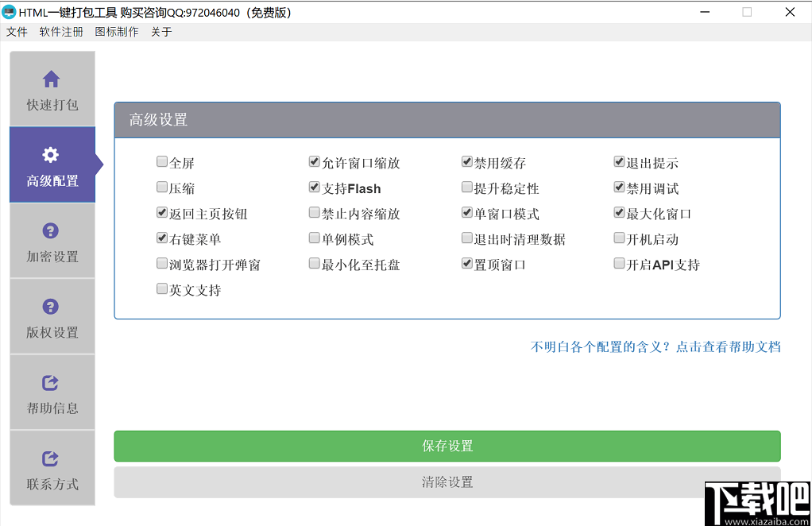The width and height of the screenshot is (812, 526).
Task: Open 加密设置 via its question mark icon
Action: coord(51,230)
